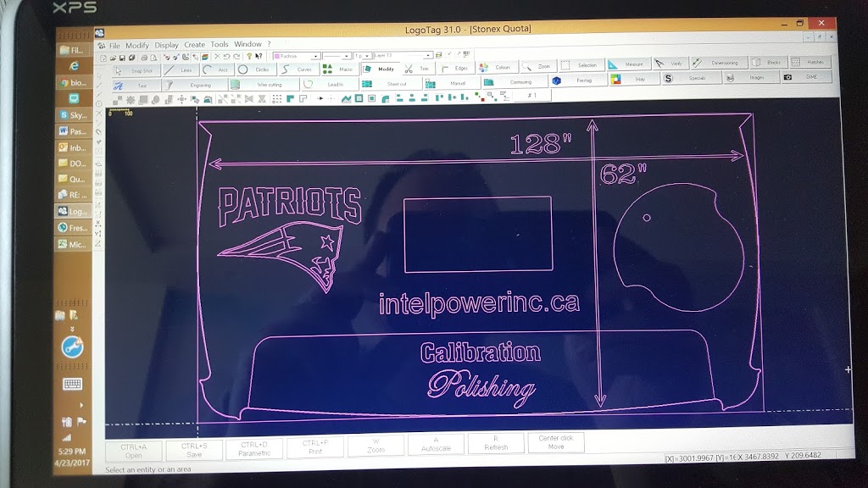Open the Dimensioning tool
868x488 pixels.
(x=718, y=63)
